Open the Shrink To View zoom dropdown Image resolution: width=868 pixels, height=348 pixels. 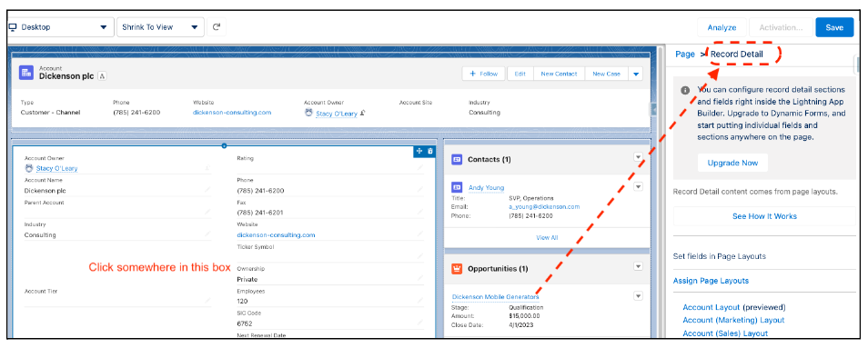pos(160,27)
